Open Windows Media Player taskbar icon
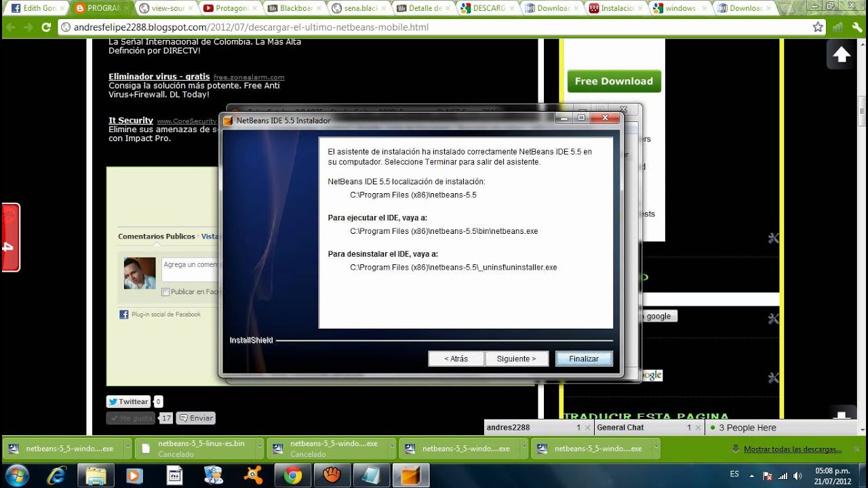The width and height of the screenshot is (868, 488). (134, 476)
